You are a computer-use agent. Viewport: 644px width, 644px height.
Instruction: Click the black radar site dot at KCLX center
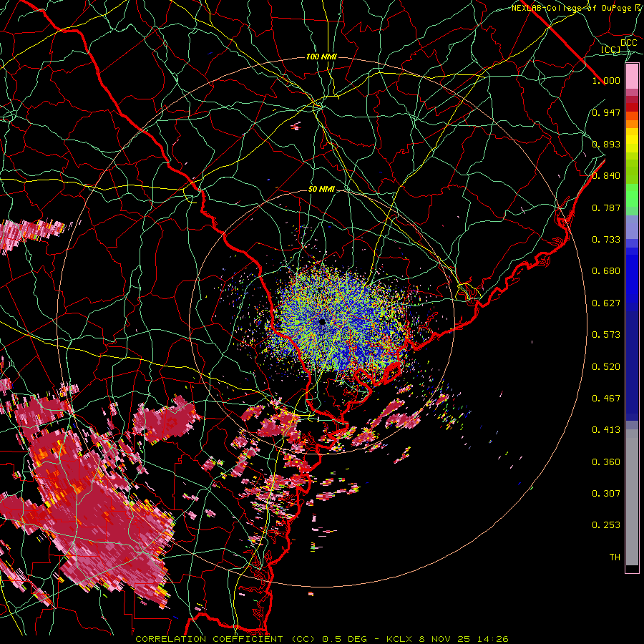(x=323, y=321)
